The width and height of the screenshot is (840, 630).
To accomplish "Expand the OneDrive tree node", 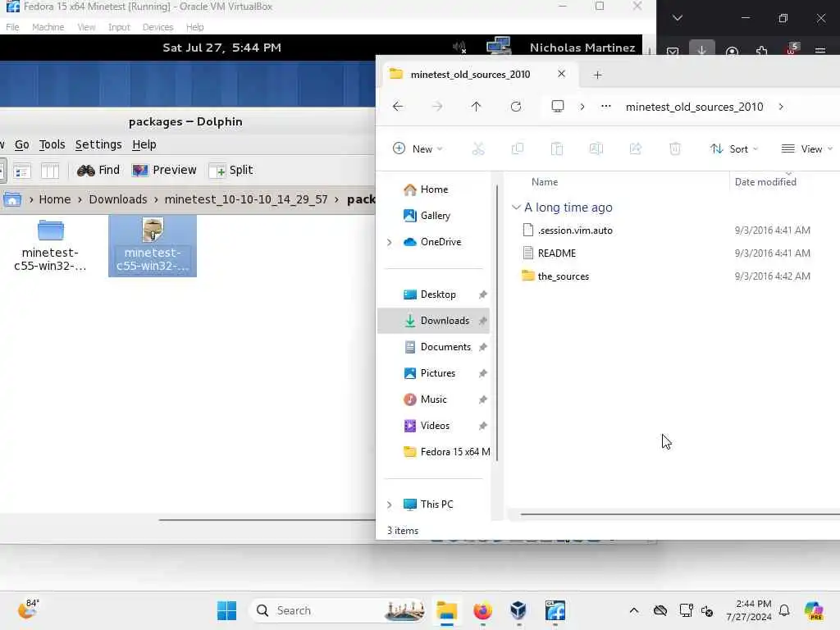I will click(390, 242).
